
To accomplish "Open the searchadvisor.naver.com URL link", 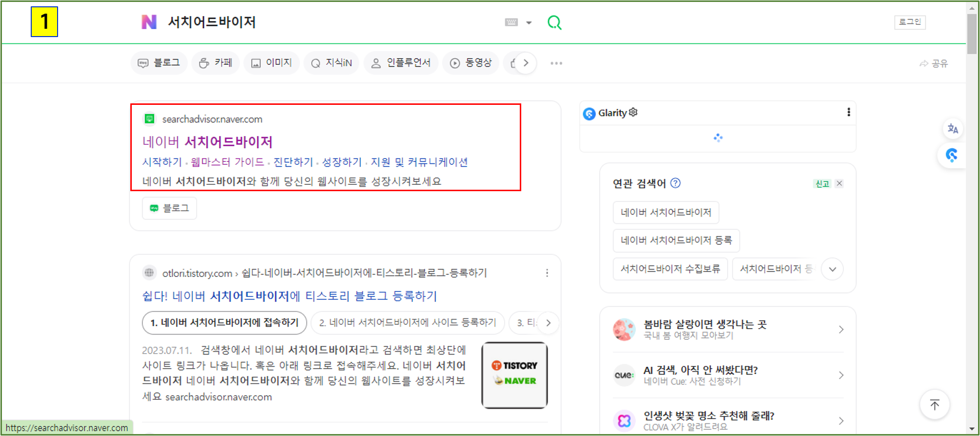I will tap(212, 119).
